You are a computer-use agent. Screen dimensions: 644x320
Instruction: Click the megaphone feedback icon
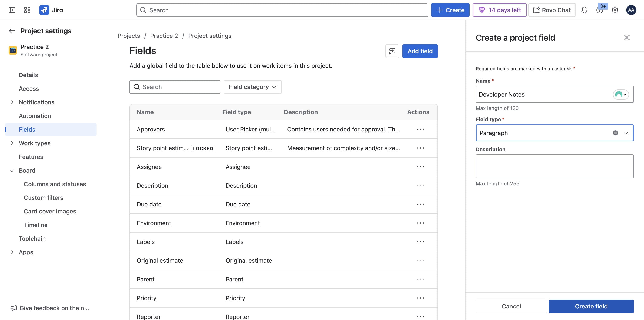[x=13, y=308]
